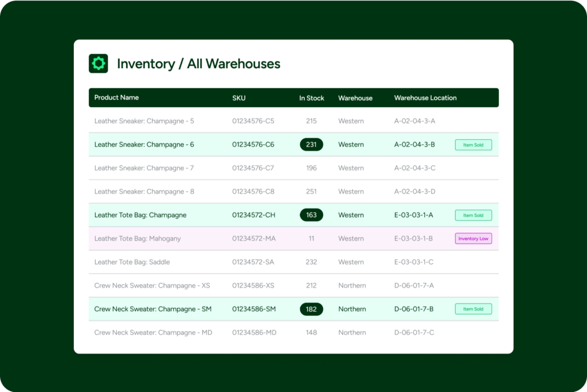Open Crew Neck Sweater: Champagne - MD

pyautogui.click(x=153, y=332)
